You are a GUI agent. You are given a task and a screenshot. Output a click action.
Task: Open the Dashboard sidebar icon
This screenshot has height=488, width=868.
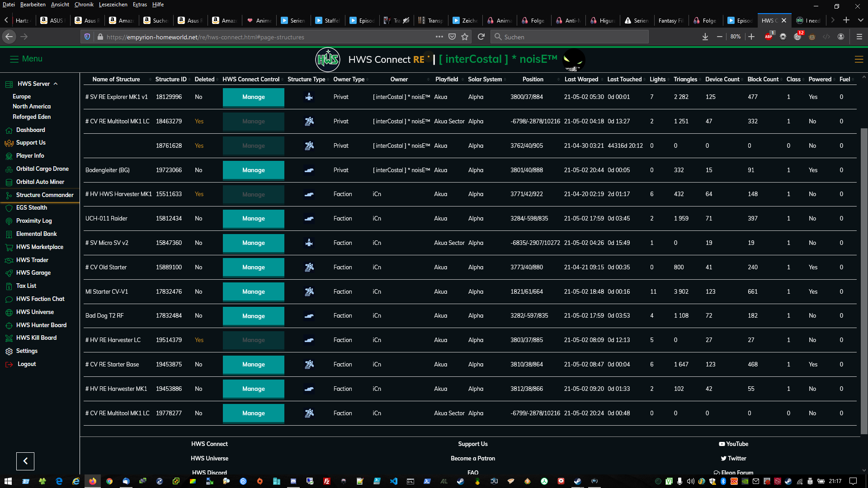[x=9, y=130]
